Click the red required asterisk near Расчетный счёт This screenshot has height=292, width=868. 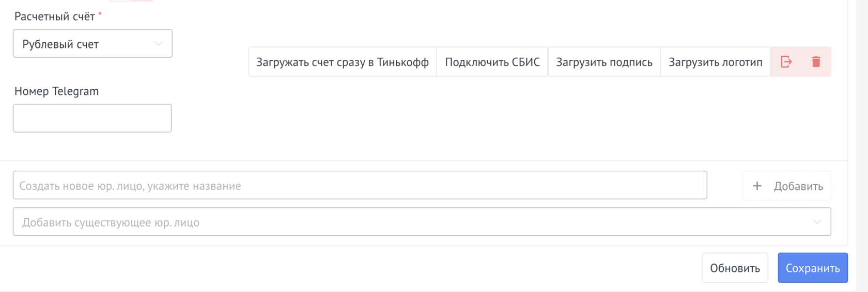pos(100,14)
